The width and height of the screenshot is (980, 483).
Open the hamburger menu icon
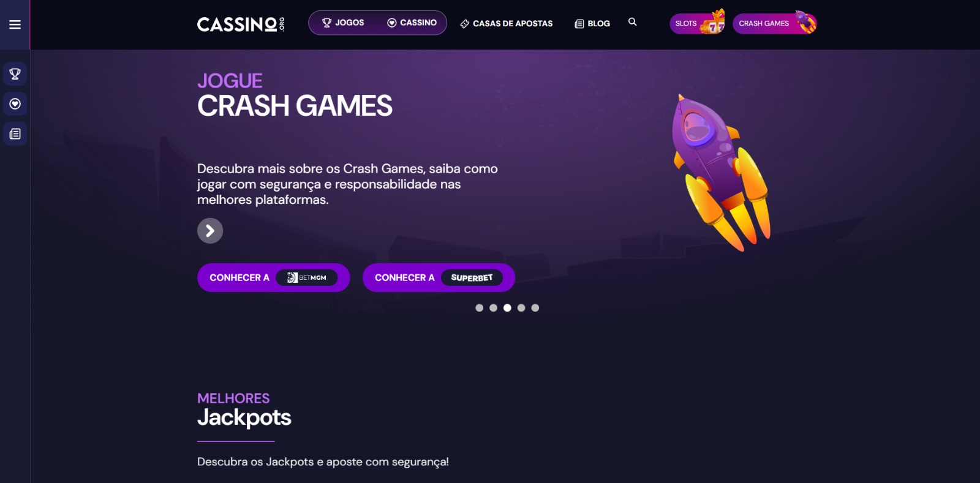coord(15,24)
